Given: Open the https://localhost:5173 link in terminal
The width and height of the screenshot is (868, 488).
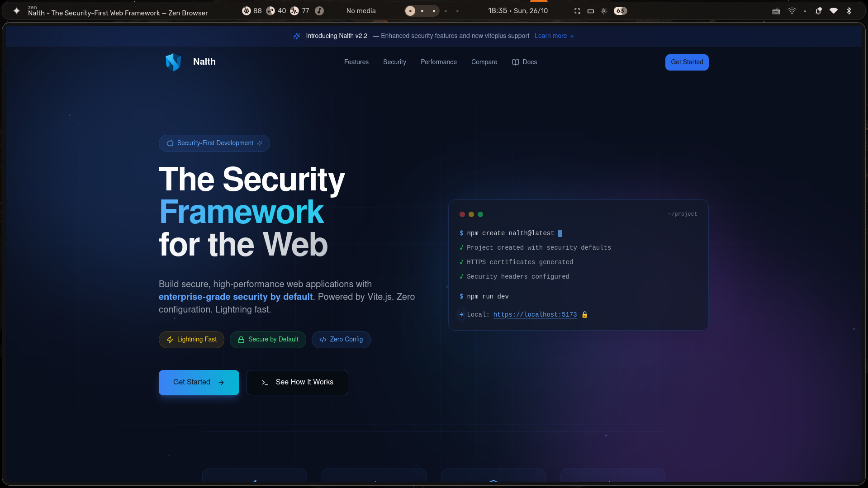Looking at the screenshot, I should 535,315.
